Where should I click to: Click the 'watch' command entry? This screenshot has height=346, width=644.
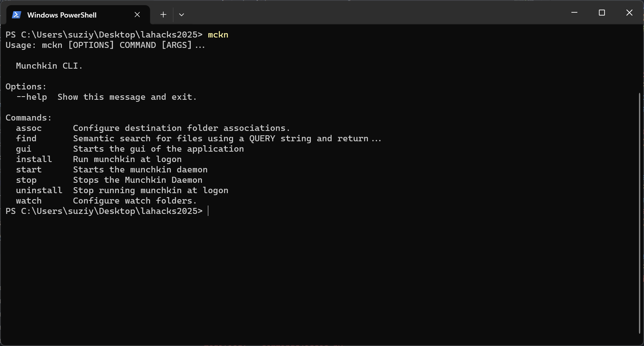coord(29,201)
